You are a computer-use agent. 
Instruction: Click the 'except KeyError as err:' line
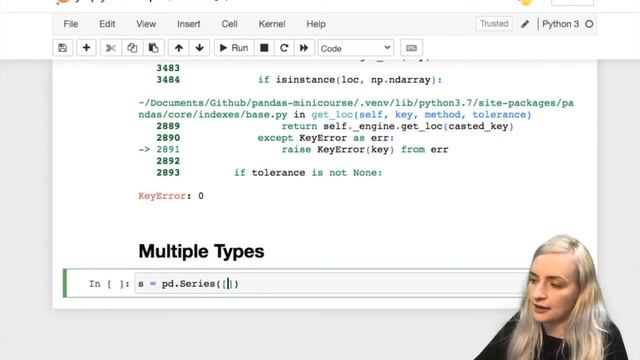pos(326,138)
